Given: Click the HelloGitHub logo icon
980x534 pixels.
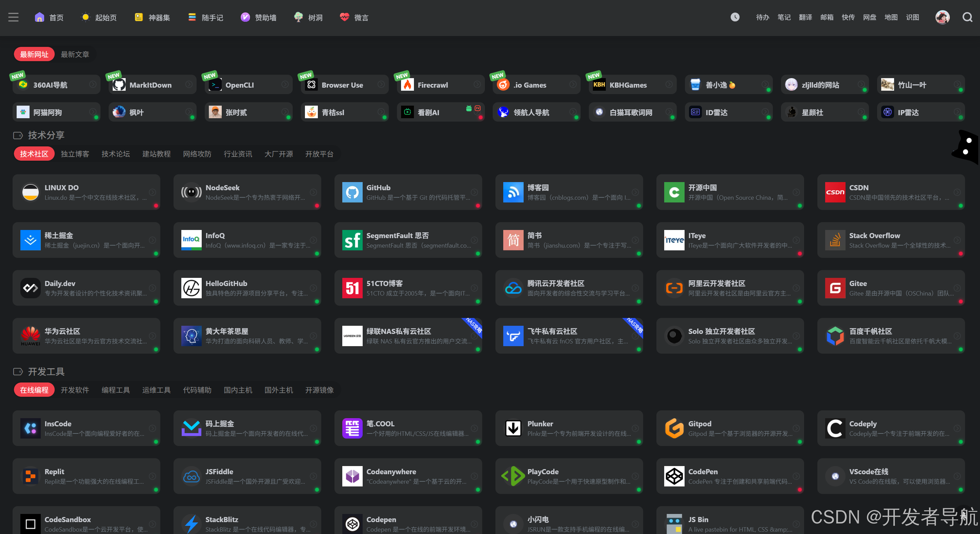Looking at the screenshot, I should click(192, 288).
